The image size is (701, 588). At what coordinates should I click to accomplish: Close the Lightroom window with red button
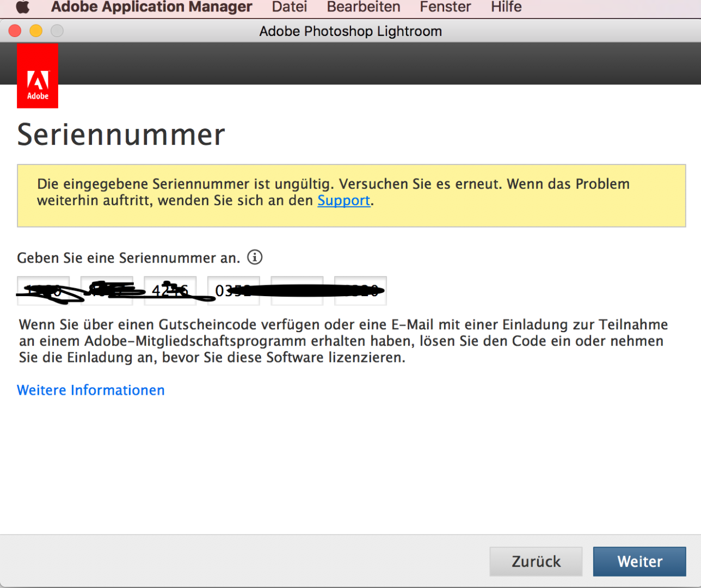coord(15,31)
